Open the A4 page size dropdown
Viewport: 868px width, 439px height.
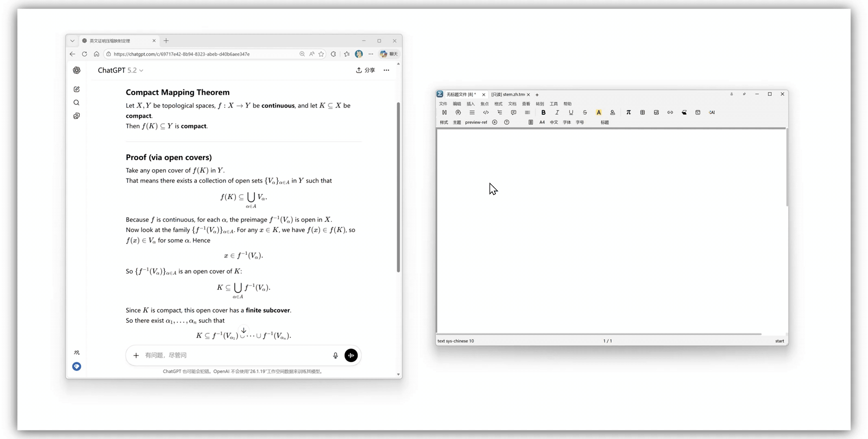pyautogui.click(x=542, y=122)
